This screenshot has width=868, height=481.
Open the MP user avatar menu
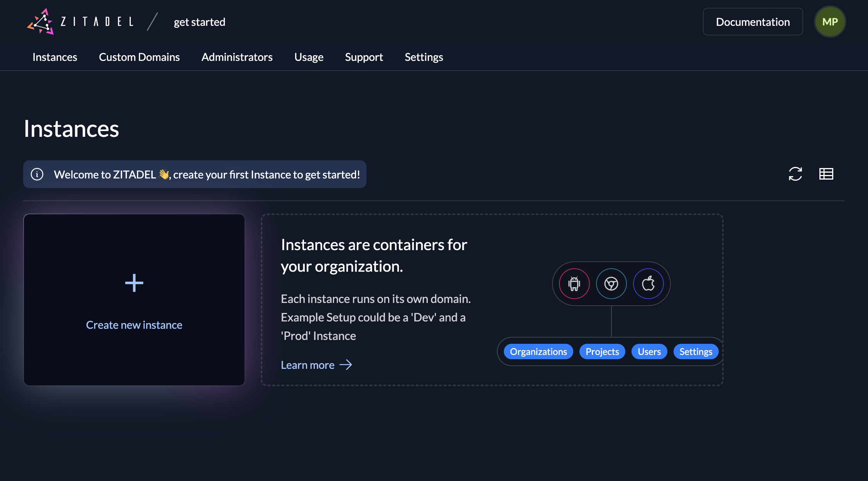[830, 22]
